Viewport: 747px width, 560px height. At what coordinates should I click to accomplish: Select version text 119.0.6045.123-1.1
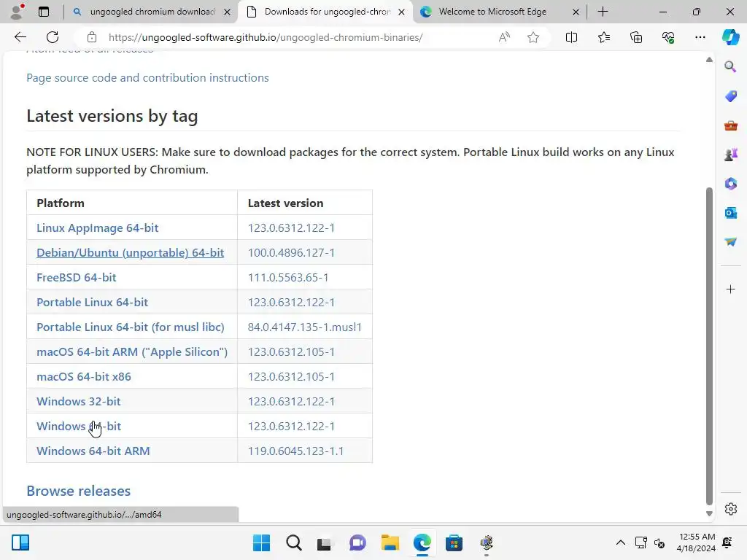point(295,451)
